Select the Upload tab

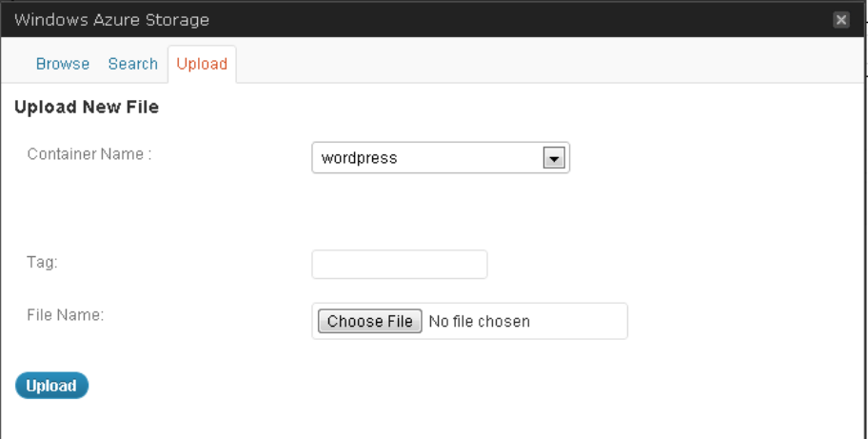(x=202, y=64)
